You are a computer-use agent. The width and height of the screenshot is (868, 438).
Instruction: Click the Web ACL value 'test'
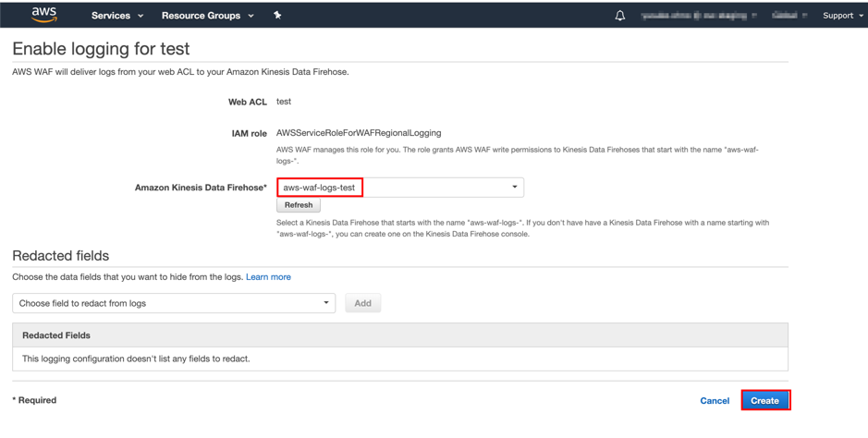click(x=284, y=102)
